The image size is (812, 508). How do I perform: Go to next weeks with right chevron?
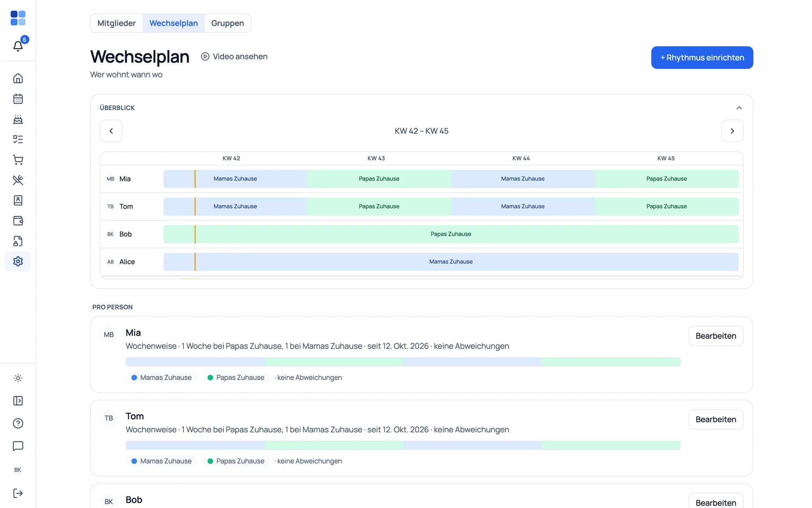(732, 131)
